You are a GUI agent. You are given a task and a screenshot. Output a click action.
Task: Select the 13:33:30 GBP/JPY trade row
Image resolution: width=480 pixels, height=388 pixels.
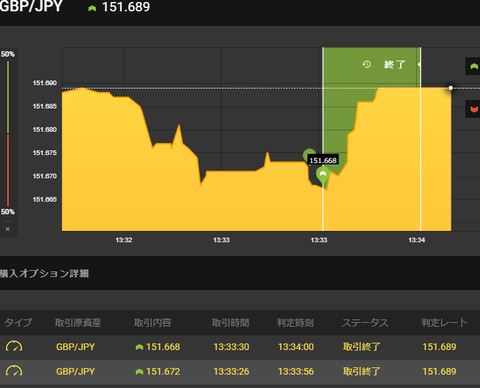click(240, 347)
